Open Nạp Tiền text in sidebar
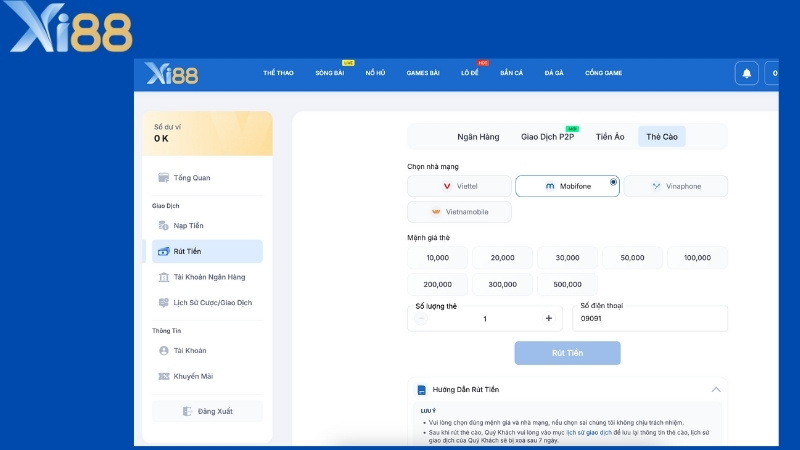Viewport: 800px width, 450px height. coord(188,226)
